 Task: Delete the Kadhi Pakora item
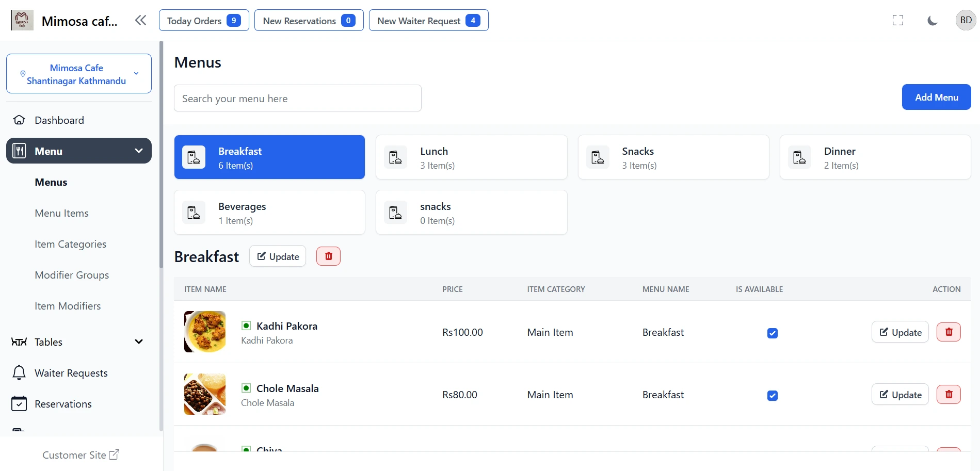[948, 332]
